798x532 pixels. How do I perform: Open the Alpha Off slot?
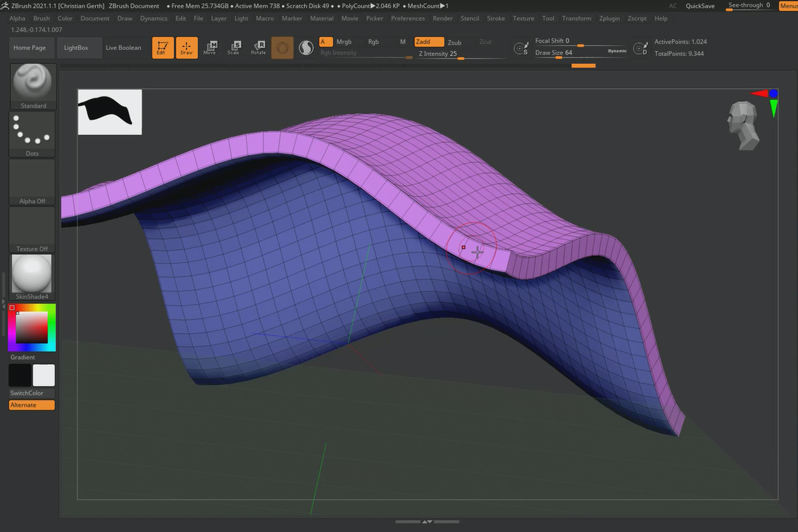click(33, 182)
